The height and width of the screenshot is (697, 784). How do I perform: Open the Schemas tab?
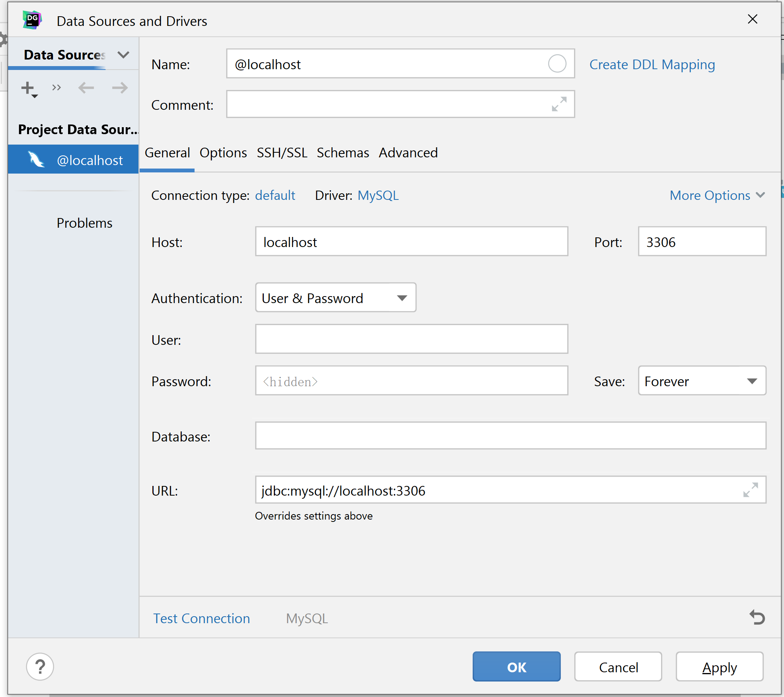tap(343, 153)
